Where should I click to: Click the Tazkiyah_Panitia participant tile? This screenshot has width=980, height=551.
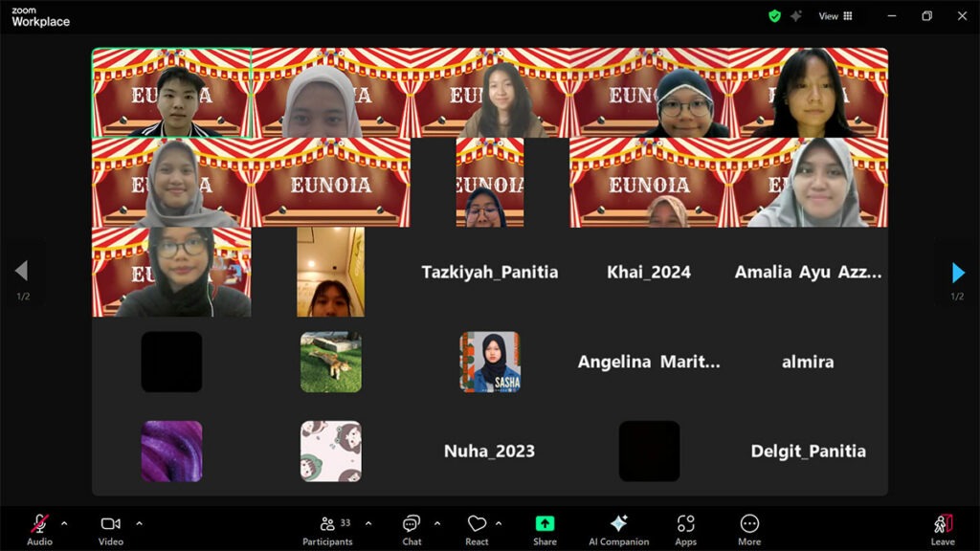pos(490,273)
